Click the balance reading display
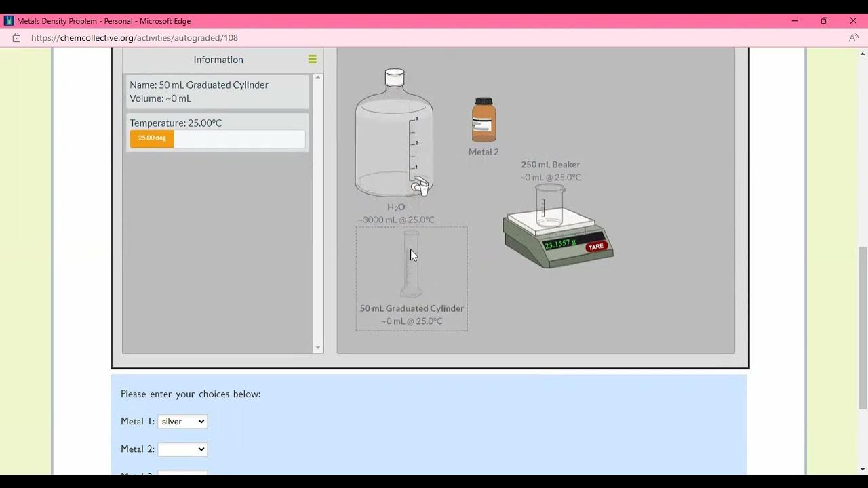This screenshot has width=868, height=488. (560, 243)
